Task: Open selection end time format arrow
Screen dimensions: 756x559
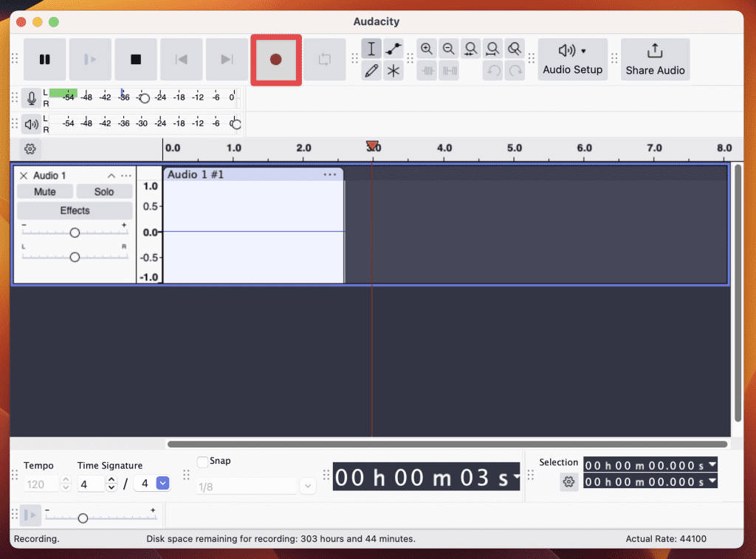Action: pos(712,481)
